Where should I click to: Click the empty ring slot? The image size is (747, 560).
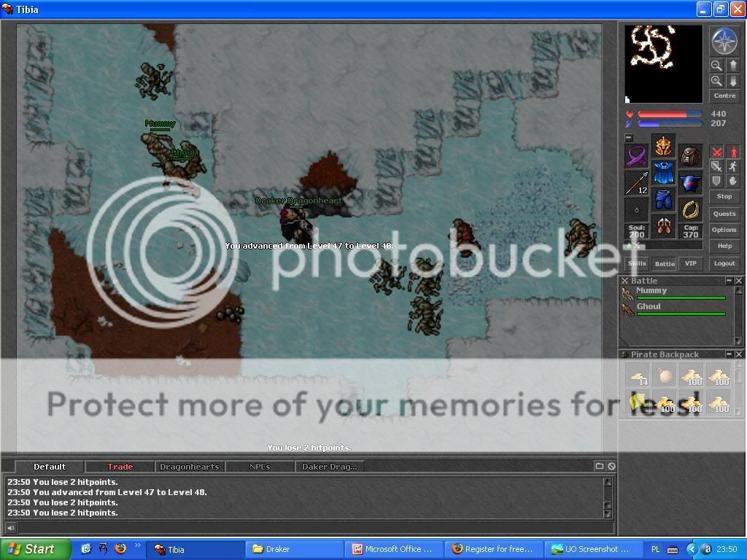tap(636, 210)
